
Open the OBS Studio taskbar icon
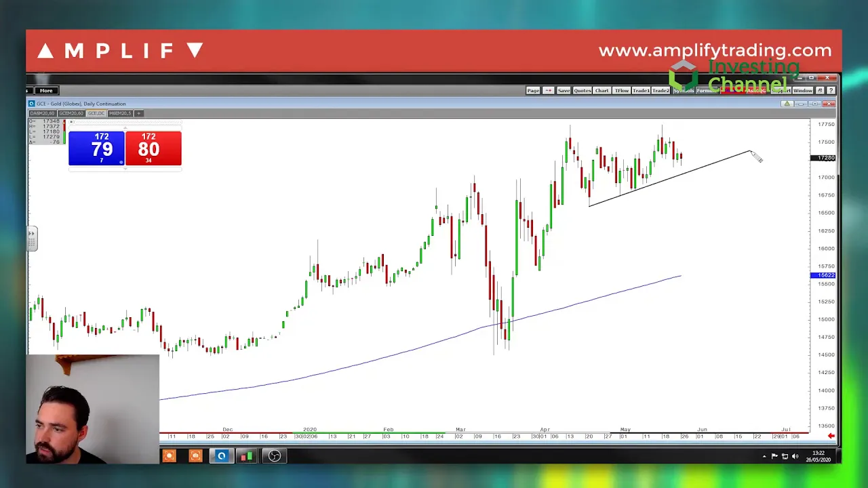[275, 456]
